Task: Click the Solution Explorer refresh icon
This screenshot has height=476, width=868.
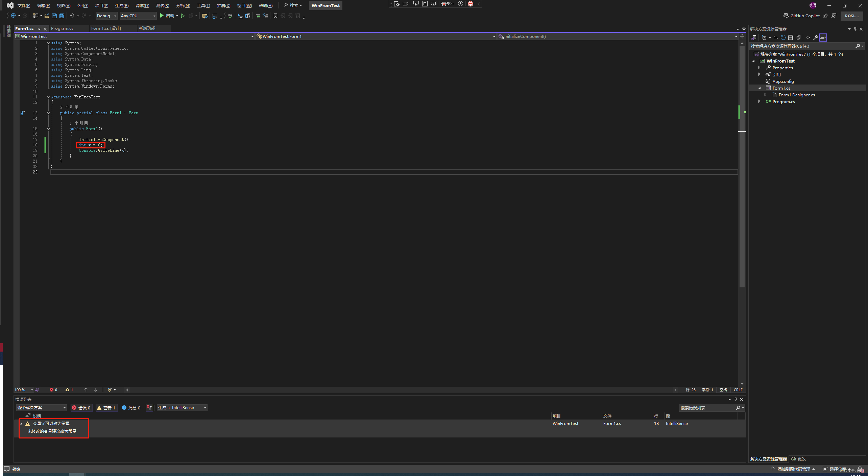Action: tap(783, 38)
